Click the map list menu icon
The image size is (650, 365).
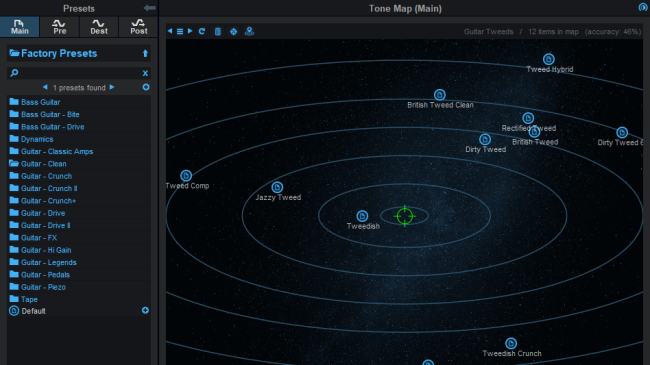pos(180,32)
